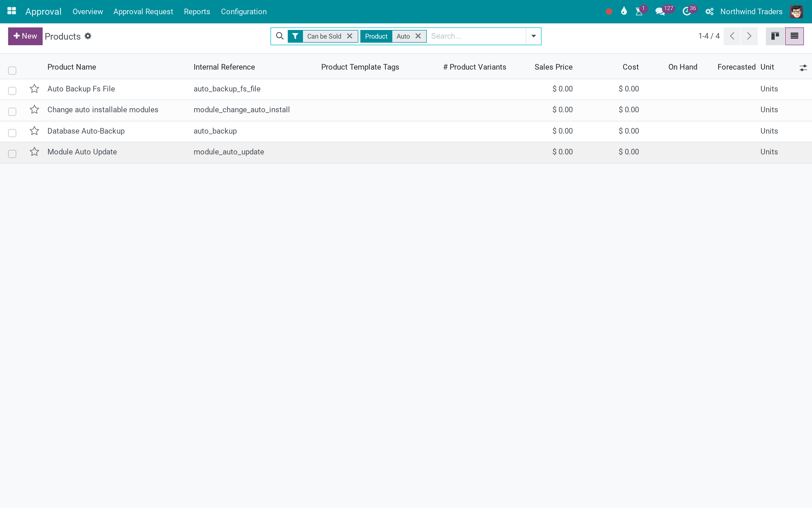Open optional columns adjust settings icon

803,68
